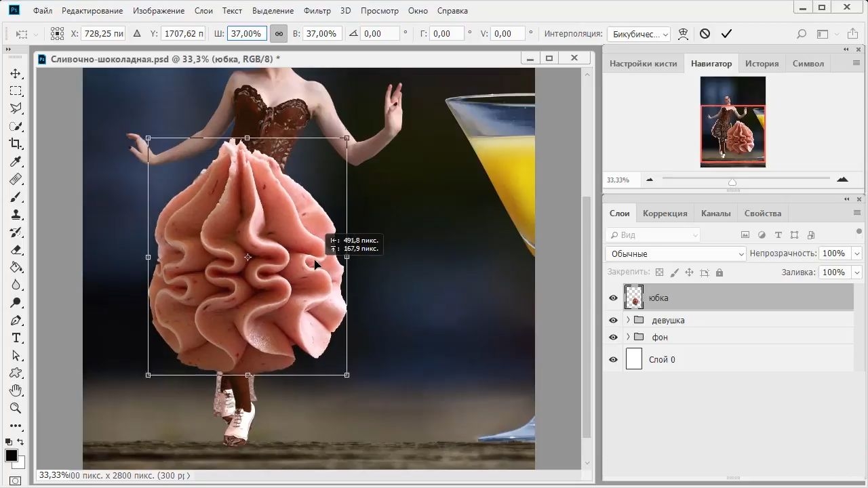The image size is (868, 488).
Task: Switch to the Настройки кисти tab
Action: tap(643, 63)
